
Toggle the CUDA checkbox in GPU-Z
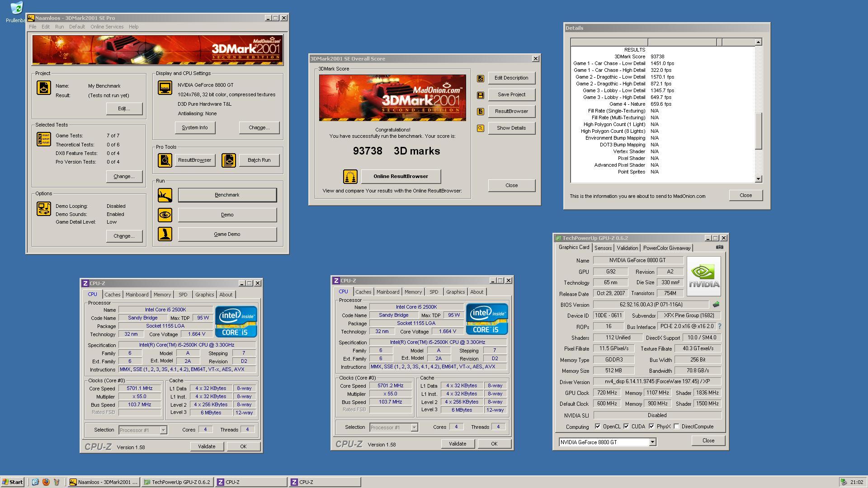pyautogui.click(x=626, y=427)
